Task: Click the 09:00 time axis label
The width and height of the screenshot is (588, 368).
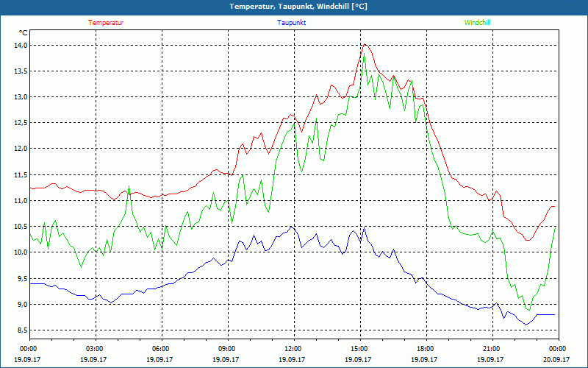Action: (228, 349)
